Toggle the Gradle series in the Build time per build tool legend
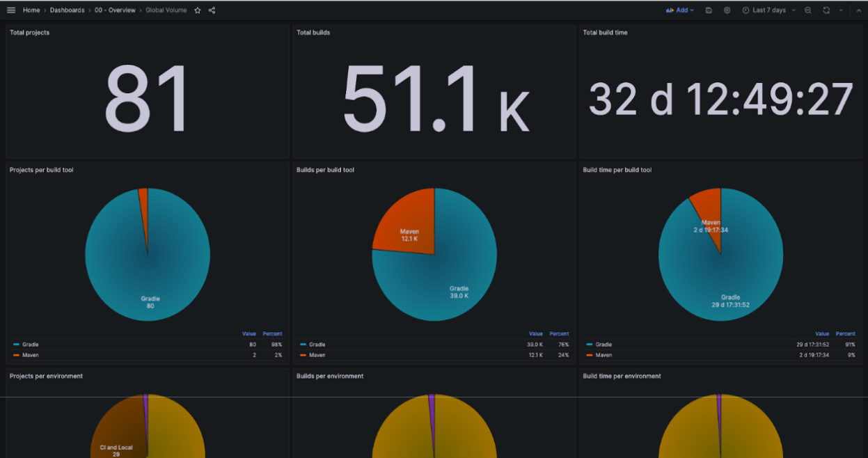The height and width of the screenshot is (458, 868). (x=603, y=345)
